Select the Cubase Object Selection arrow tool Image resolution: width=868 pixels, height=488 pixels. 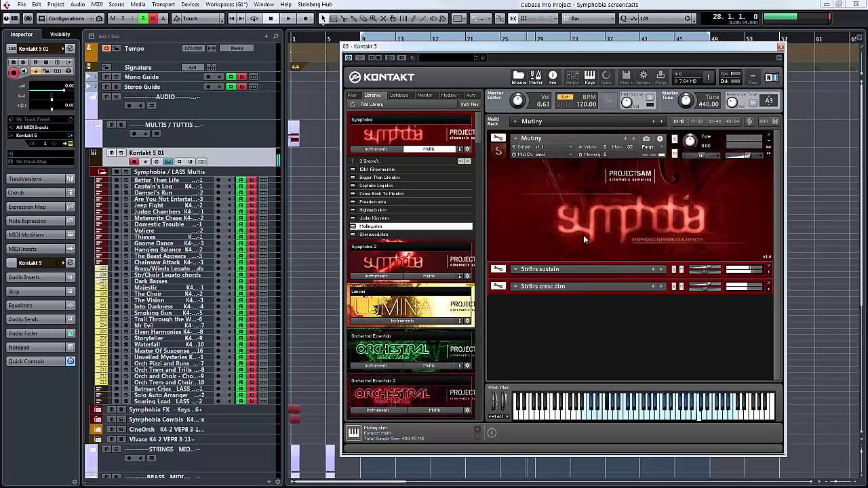point(323,18)
